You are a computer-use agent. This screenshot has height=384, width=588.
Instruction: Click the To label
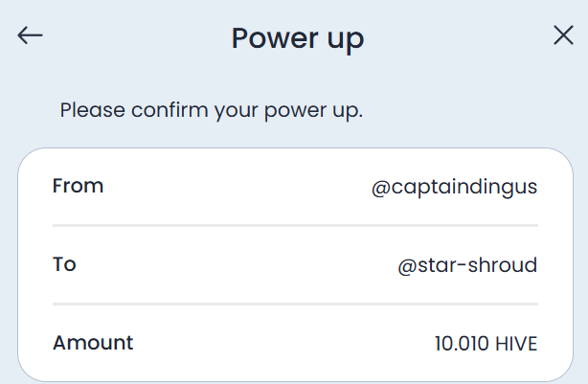pos(64,264)
